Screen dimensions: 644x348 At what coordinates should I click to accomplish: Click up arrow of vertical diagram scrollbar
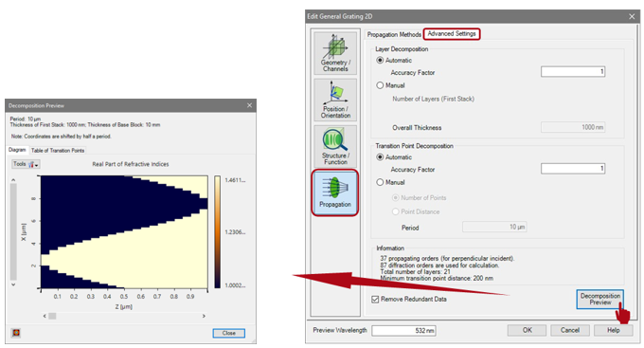pyautogui.click(x=13, y=180)
